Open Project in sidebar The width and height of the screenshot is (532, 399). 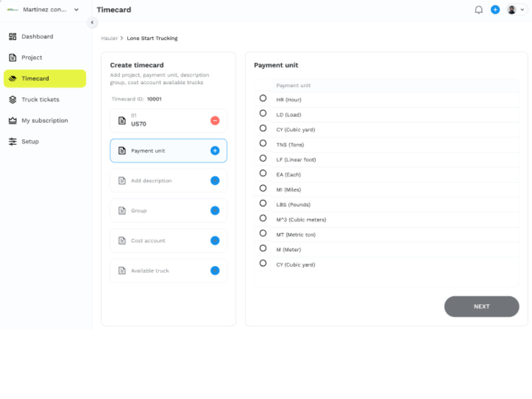[45, 57]
